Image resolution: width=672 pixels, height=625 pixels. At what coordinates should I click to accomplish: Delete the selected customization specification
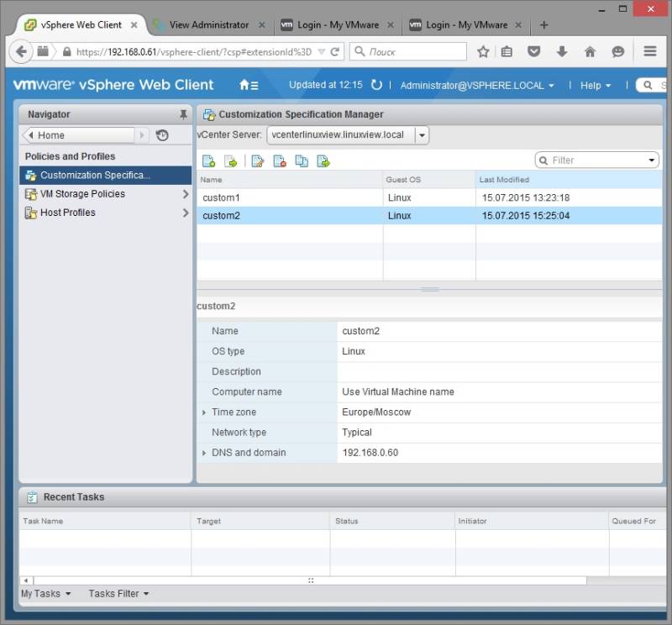click(280, 161)
